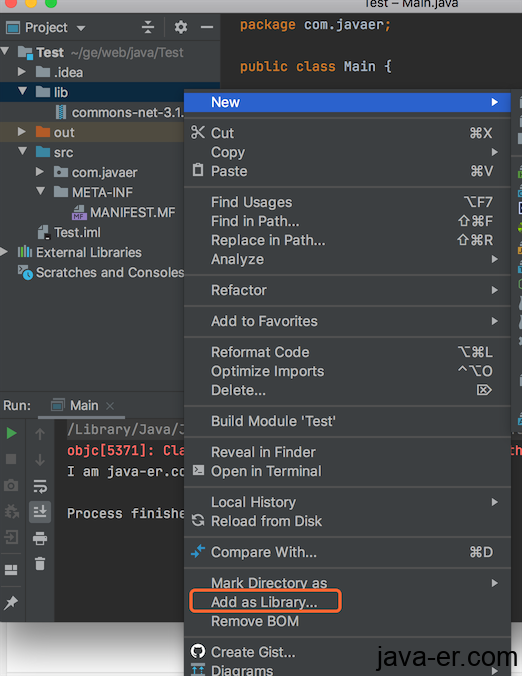Click the collapse all icon in Project header
This screenshot has width=522, height=676.
click(148, 27)
